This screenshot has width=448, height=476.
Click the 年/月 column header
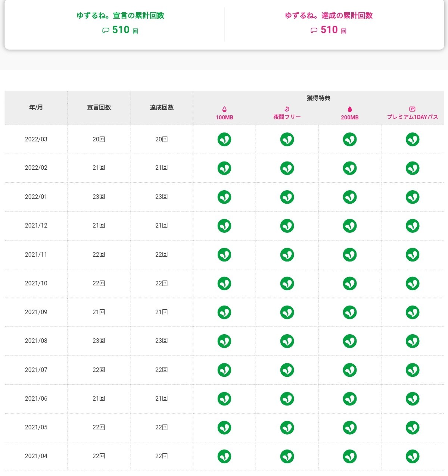pyautogui.click(x=36, y=107)
